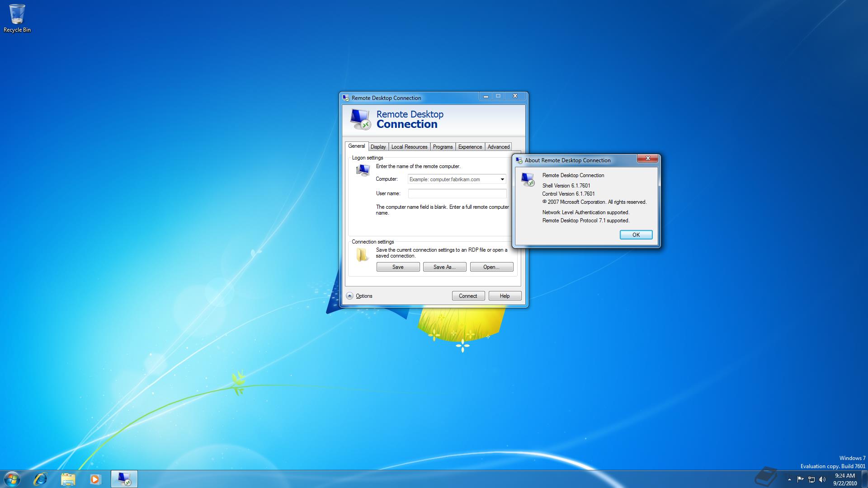Open Windows Media Player taskbar icon
This screenshot has height=488, width=868.
point(95,479)
